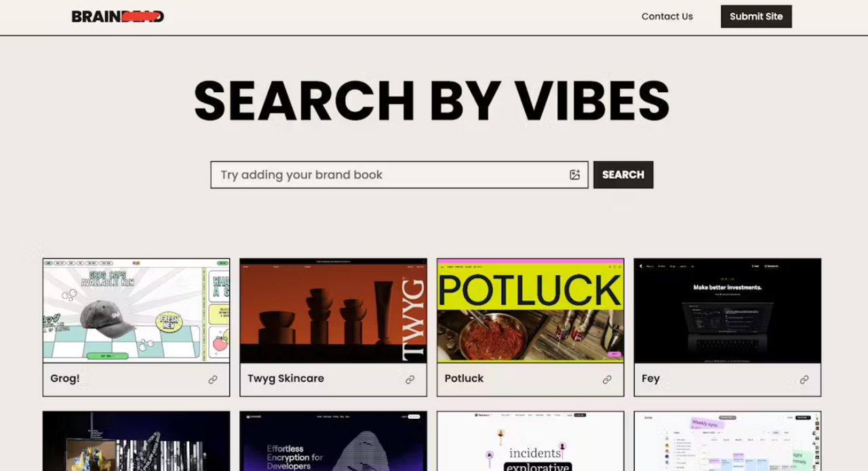Viewport: 868px width, 471px height.
Task: Click the SEARCH BY VIBES heading
Action: pyautogui.click(x=432, y=101)
